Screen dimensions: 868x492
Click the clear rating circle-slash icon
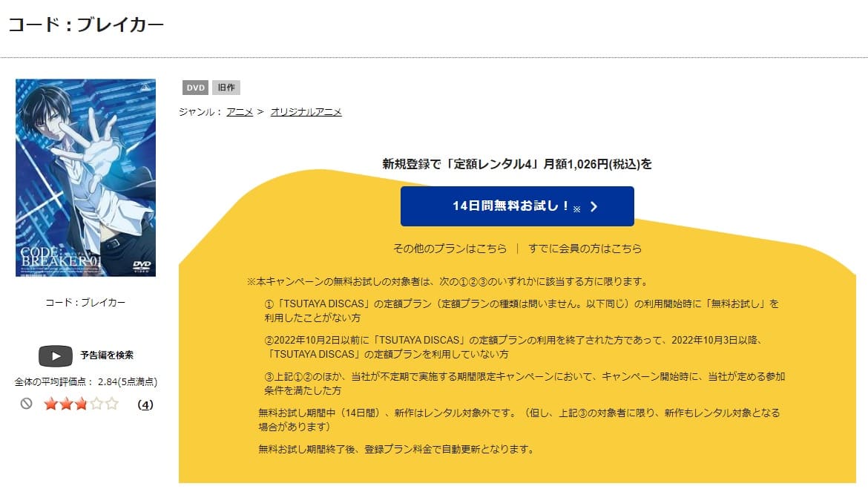(x=26, y=404)
